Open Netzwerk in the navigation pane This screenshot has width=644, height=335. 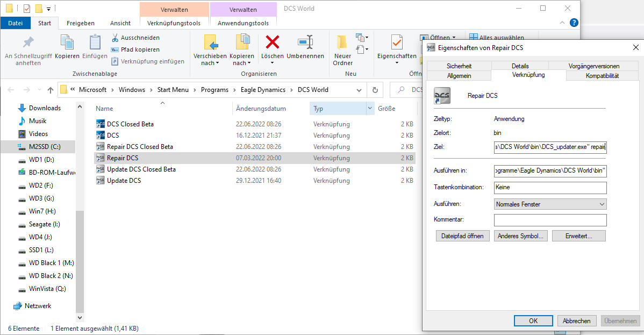point(38,306)
